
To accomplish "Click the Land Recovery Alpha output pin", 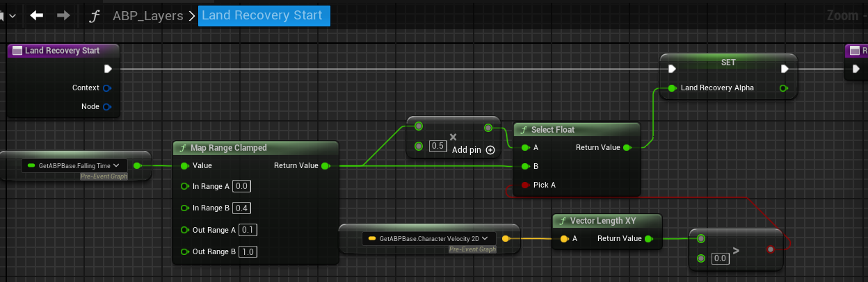I will 785,88.
